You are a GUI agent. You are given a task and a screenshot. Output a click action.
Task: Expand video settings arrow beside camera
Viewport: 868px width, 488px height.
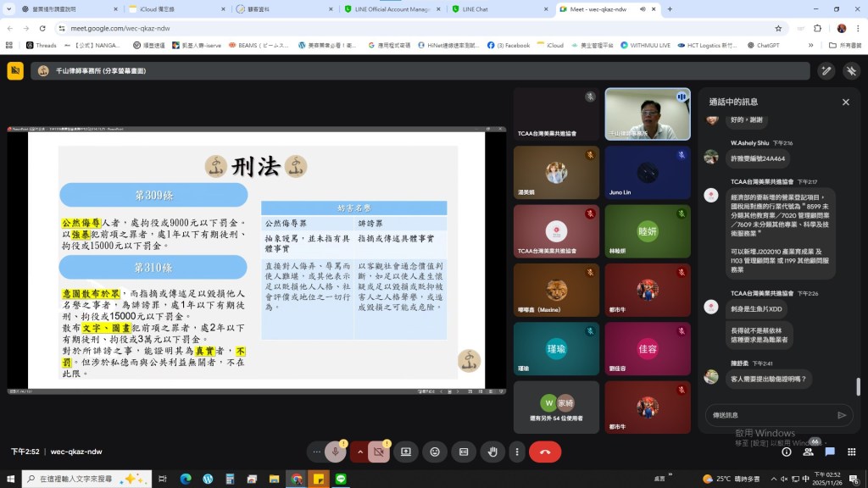tap(359, 452)
